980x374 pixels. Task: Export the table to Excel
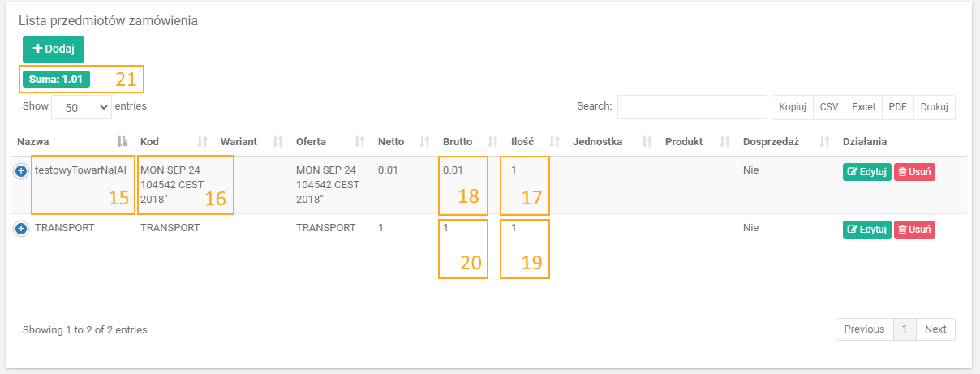tap(863, 107)
